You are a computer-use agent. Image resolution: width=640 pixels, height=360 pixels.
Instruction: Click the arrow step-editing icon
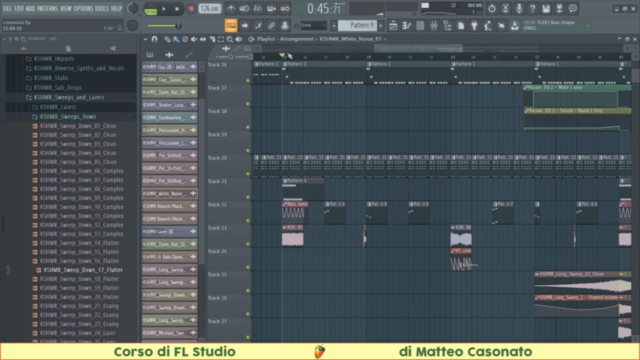pyautogui.click(x=244, y=26)
